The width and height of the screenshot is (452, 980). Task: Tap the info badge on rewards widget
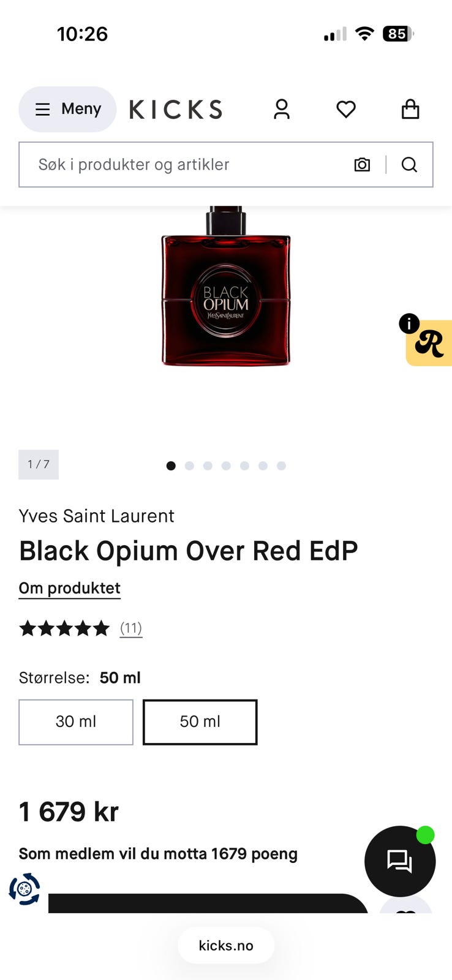[409, 323]
